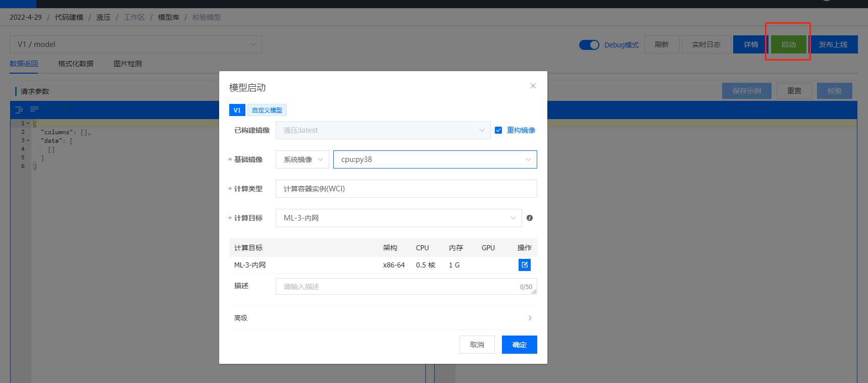Click the GPU column header

coord(488,248)
